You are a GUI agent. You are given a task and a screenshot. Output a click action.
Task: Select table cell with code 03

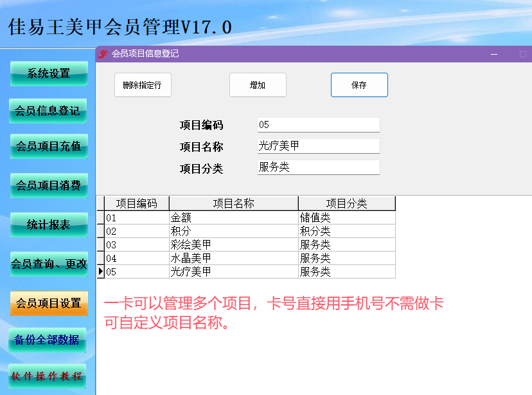coord(137,245)
